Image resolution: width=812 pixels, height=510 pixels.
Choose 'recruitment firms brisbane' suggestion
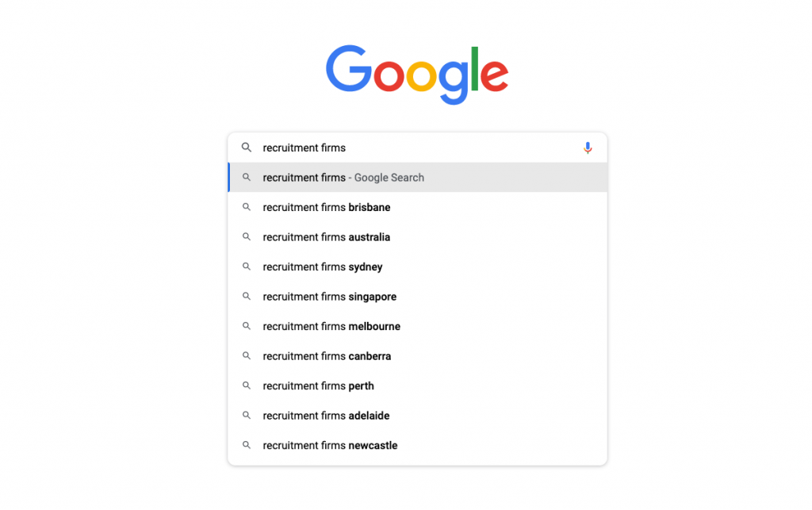(417, 207)
